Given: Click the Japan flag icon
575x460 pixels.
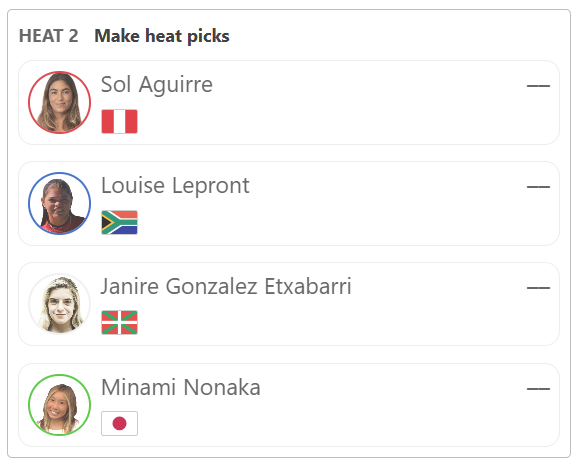Looking at the screenshot, I should (x=120, y=423).
